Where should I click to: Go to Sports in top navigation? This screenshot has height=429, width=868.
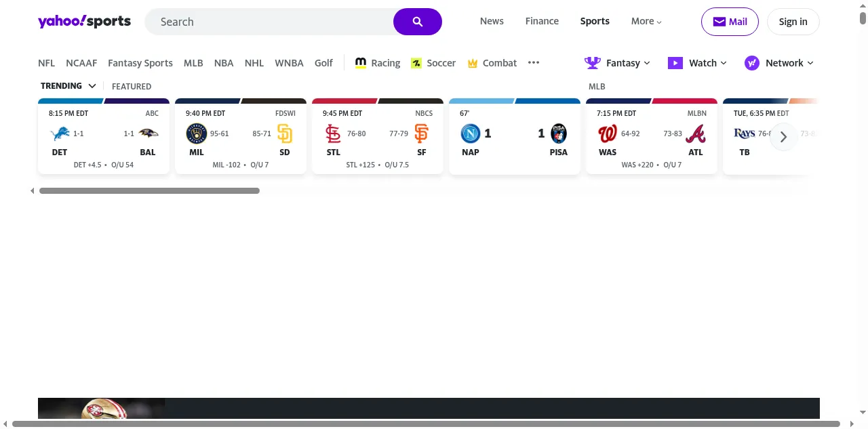(595, 21)
